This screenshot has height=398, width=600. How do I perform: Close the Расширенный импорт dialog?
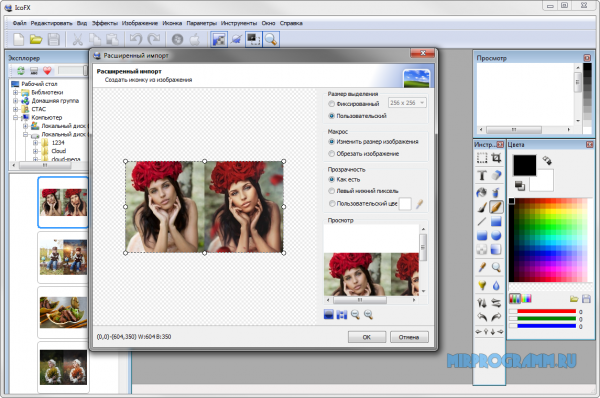pos(422,53)
